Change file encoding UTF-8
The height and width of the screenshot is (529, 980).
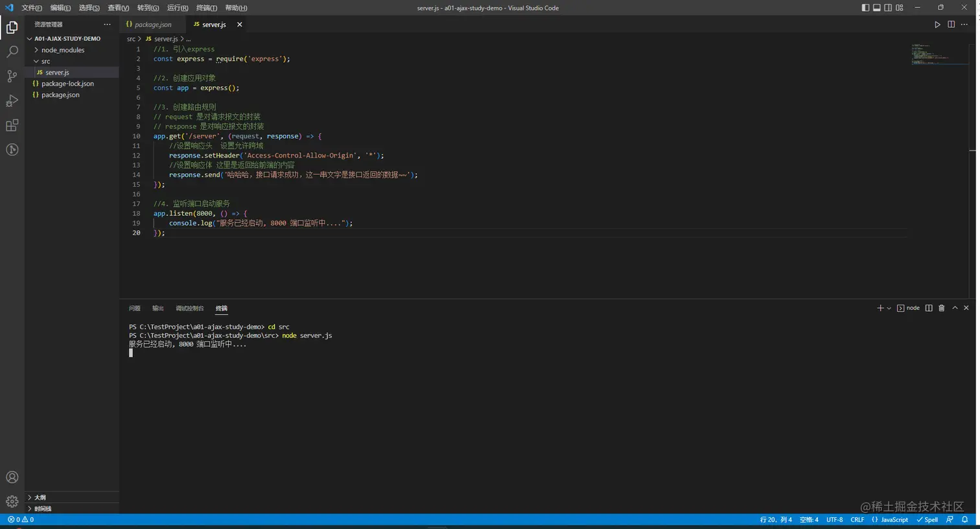pyautogui.click(x=835, y=520)
